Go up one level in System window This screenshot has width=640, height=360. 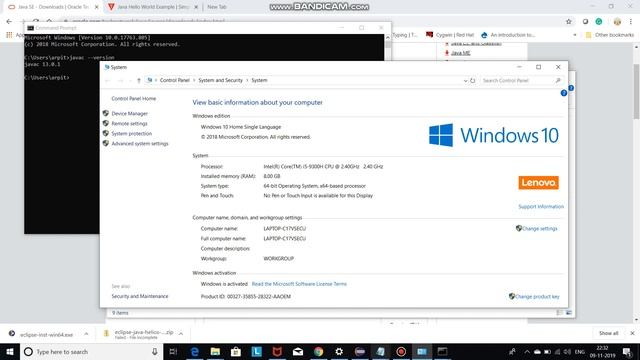pos(139,80)
